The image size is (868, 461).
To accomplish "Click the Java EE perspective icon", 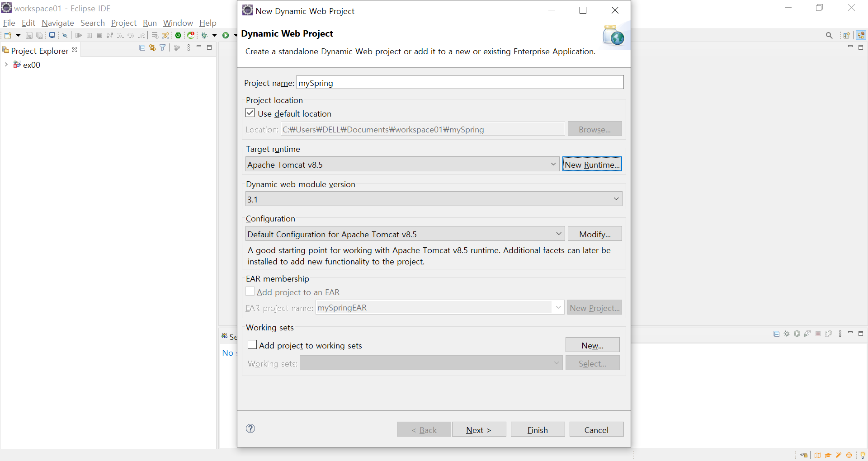I will click(861, 35).
